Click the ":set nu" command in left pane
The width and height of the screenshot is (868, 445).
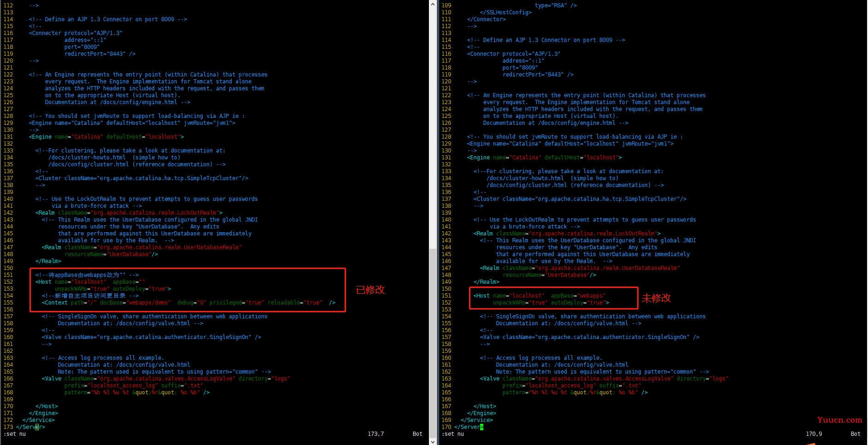15,434
